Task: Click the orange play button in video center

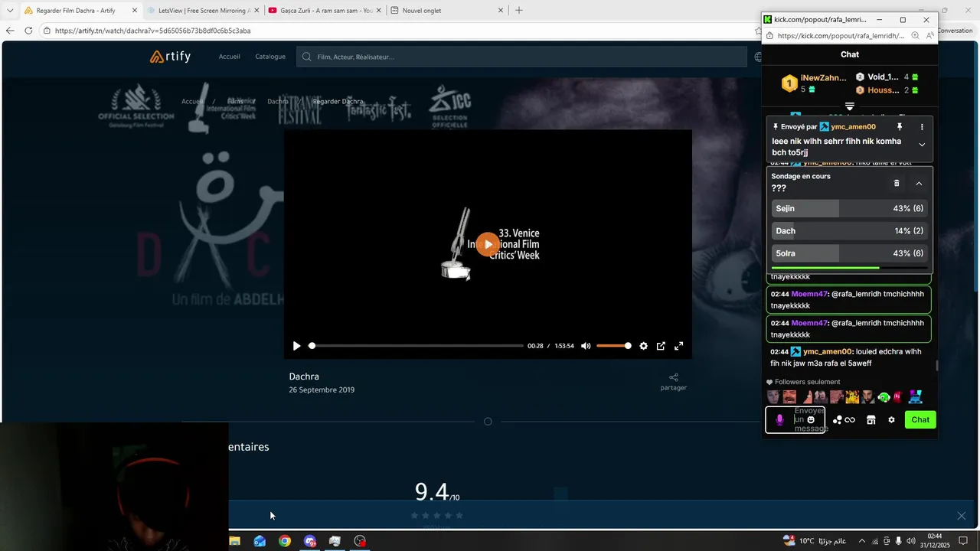Action: 488,245
